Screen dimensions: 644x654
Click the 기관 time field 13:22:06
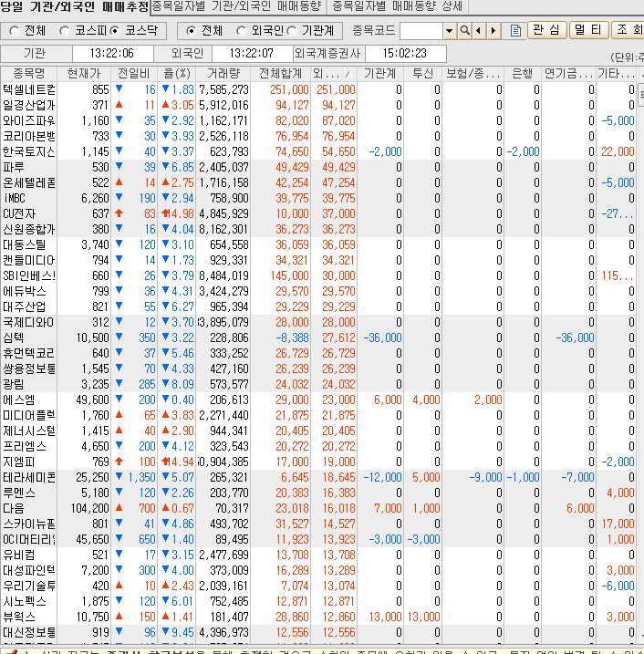(x=112, y=54)
